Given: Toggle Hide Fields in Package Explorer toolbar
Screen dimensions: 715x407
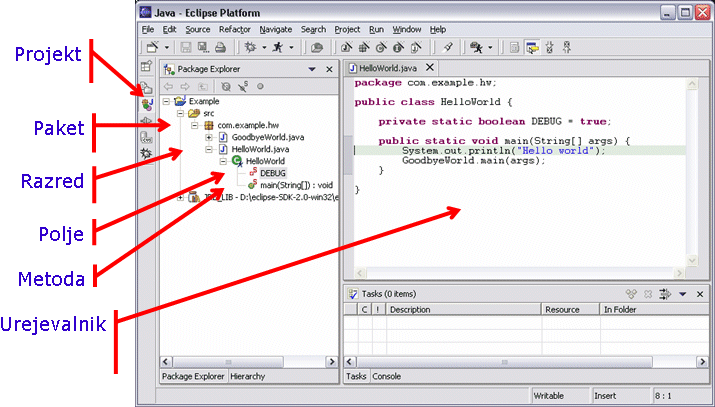Looking at the screenshot, I should 226,86.
